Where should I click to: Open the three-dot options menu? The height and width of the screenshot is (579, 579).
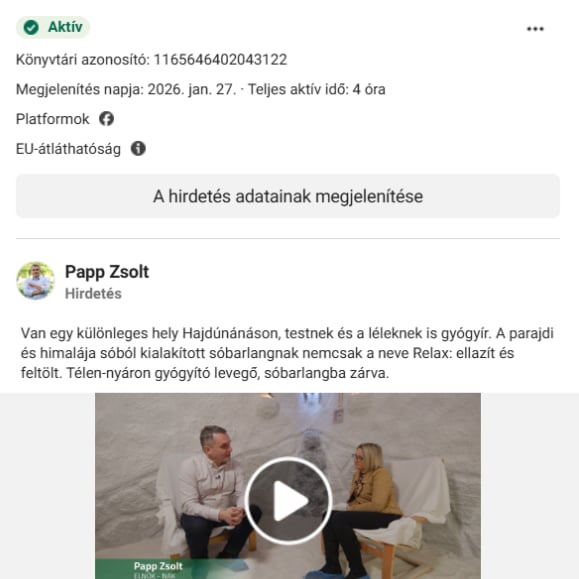535,29
